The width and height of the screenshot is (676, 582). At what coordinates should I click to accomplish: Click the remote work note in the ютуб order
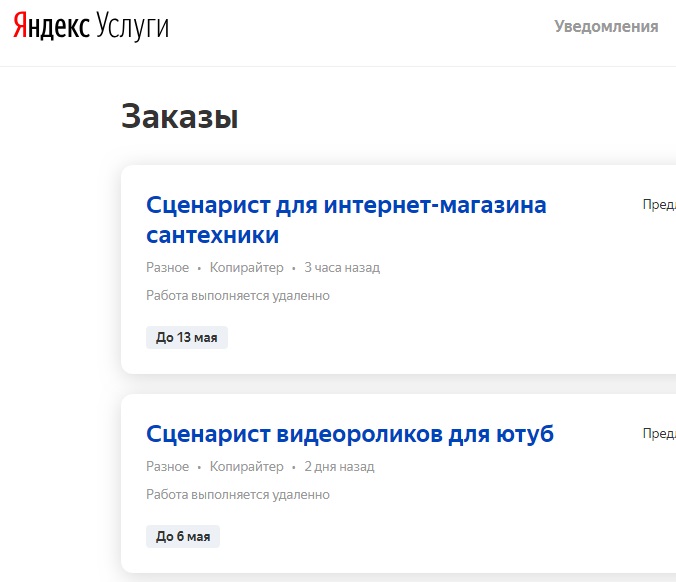click(x=238, y=495)
